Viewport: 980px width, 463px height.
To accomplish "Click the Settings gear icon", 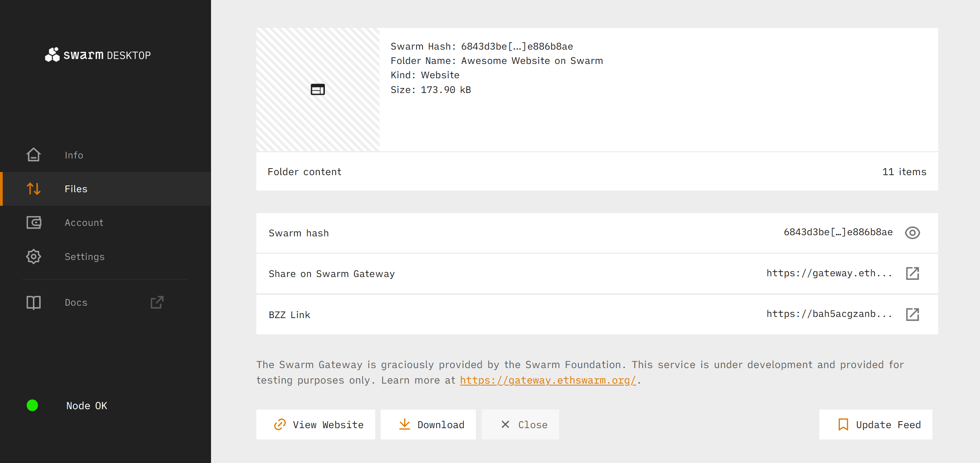I will click(34, 256).
